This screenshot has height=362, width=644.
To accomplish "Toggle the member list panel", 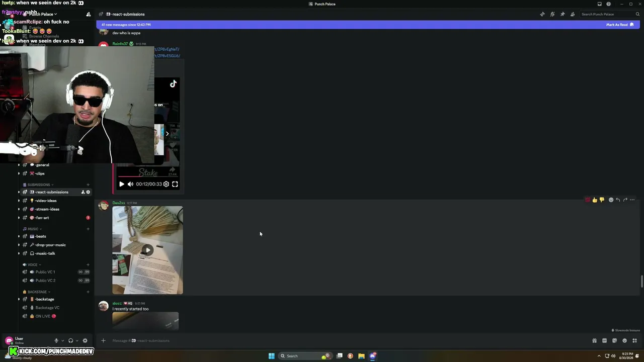I will pyautogui.click(x=573, y=14).
